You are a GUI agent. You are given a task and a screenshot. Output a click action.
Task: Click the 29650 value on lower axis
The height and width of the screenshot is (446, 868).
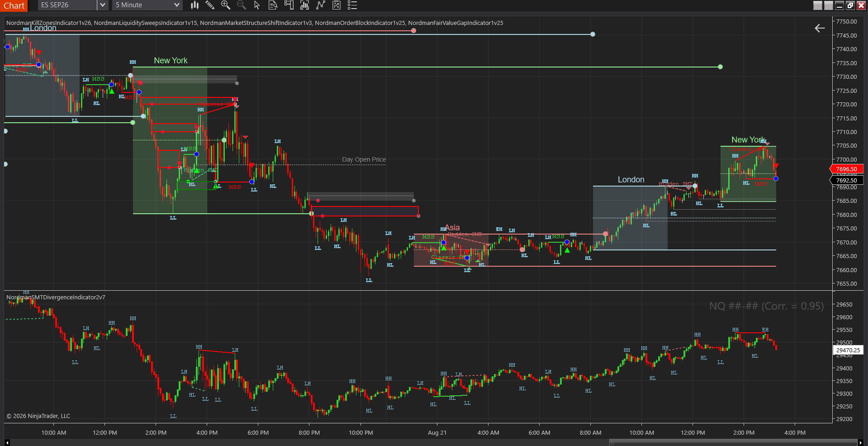pos(844,304)
